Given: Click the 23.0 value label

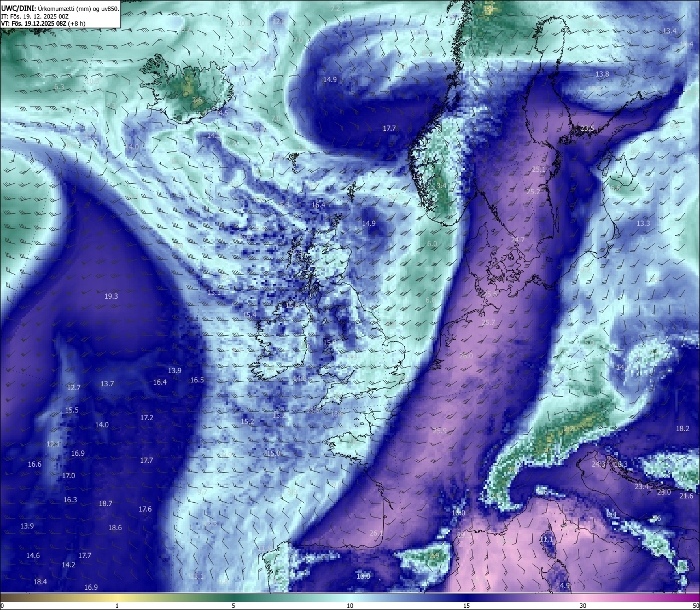Looking at the screenshot, I should pyautogui.click(x=663, y=492).
